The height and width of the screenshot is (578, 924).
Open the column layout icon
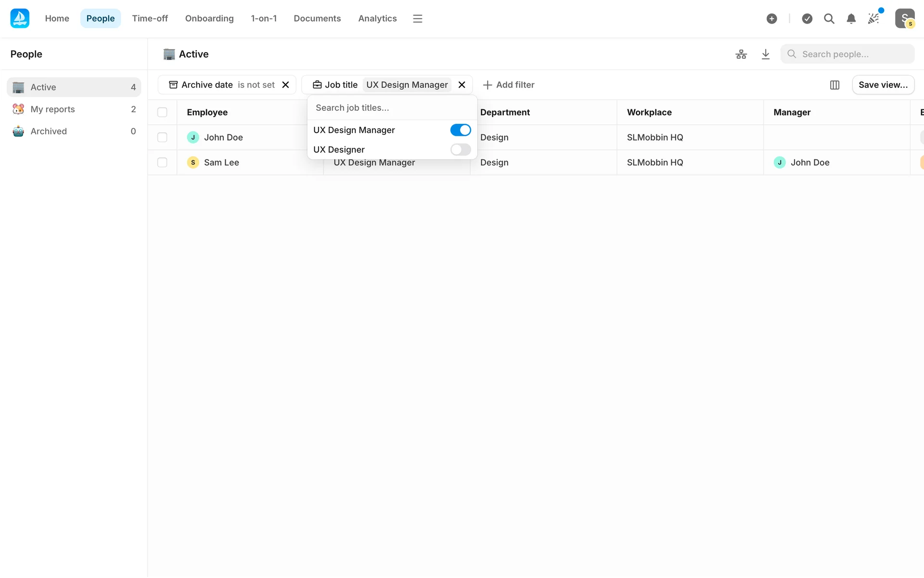tap(834, 85)
